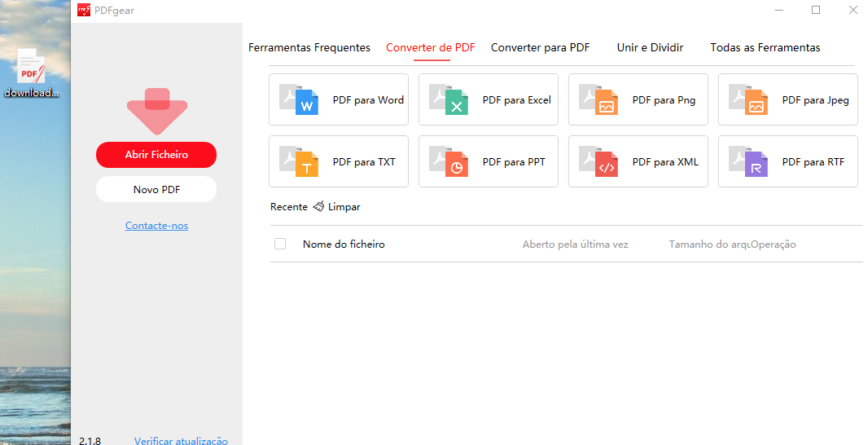Select the Converter de PDF tab
The width and height of the screenshot is (868, 445).
tap(431, 47)
